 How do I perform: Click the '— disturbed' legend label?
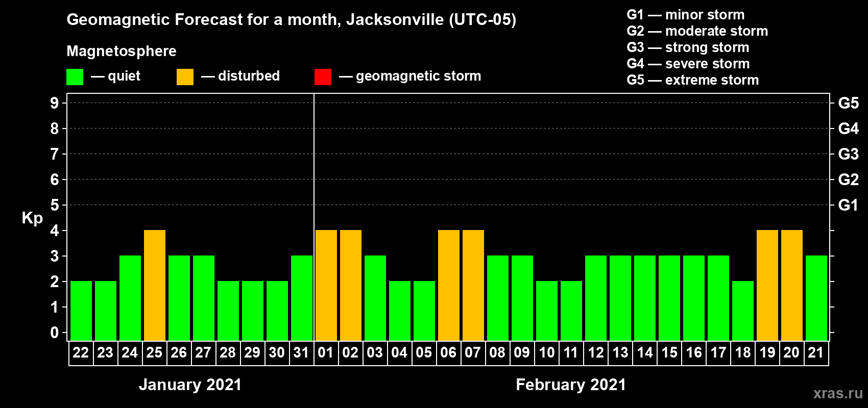coord(240,76)
